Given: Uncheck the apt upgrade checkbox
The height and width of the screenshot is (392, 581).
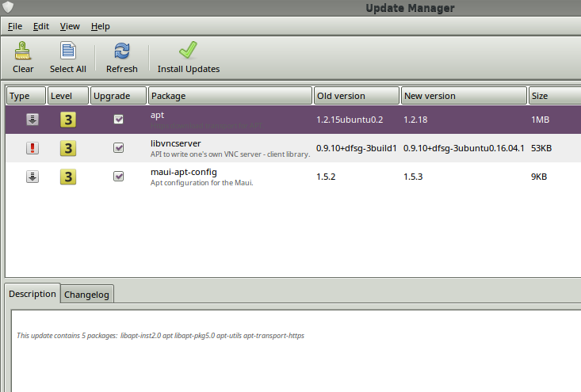Looking at the screenshot, I should pyautogui.click(x=119, y=120).
